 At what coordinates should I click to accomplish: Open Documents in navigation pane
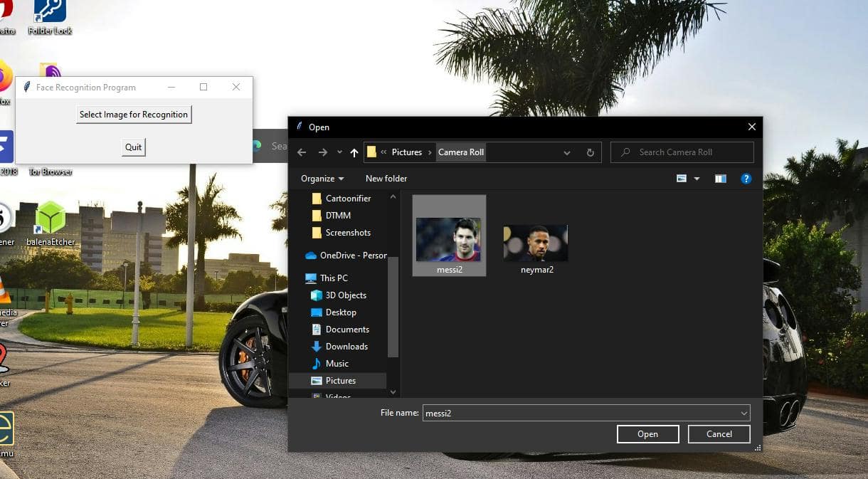click(x=341, y=330)
